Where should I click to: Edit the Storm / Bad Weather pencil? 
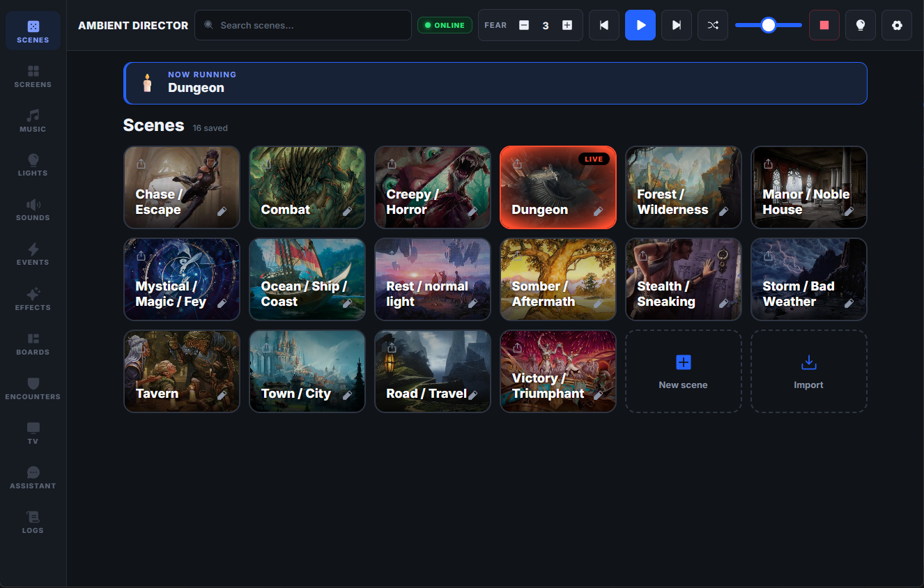pyautogui.click(x=849, y=303)
